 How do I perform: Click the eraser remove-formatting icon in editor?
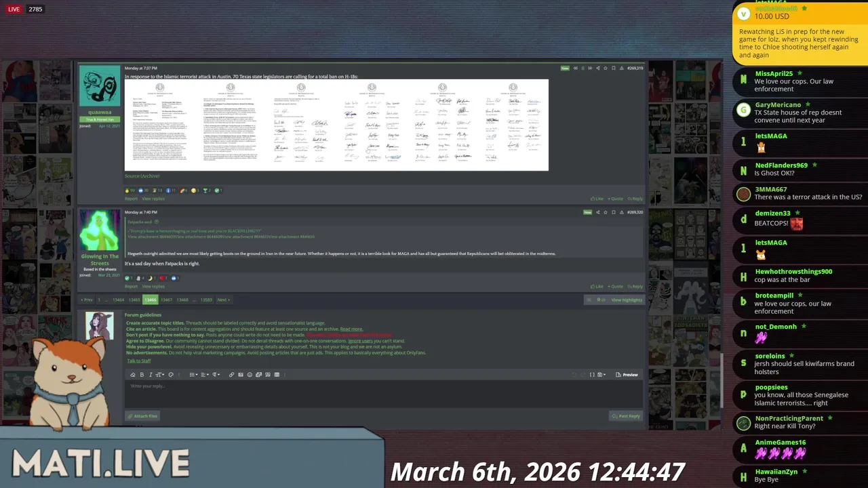pyautogui.click(x=133, y=375)
